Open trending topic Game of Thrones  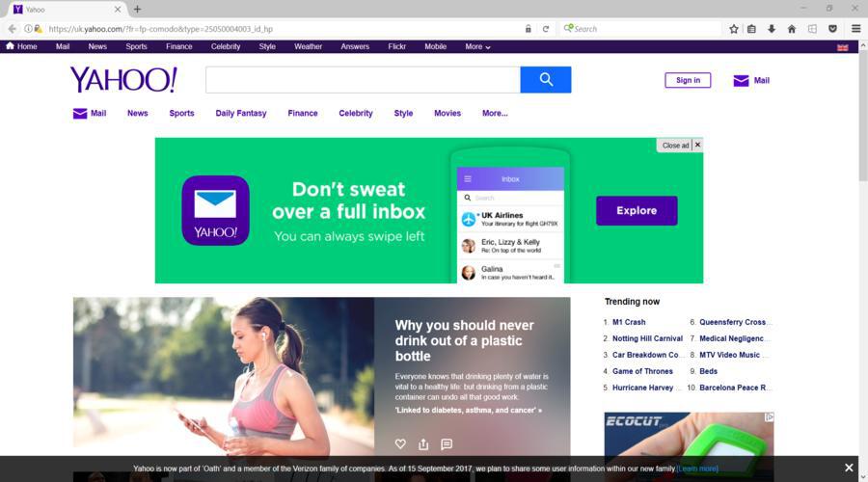coord(642,371)
